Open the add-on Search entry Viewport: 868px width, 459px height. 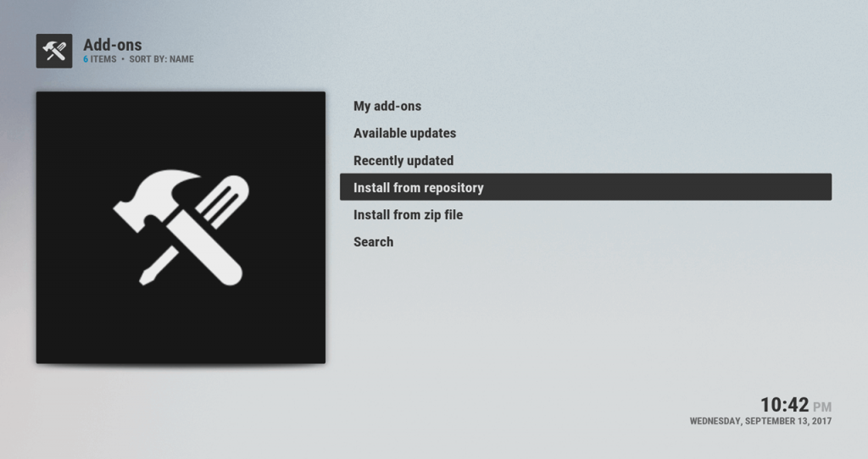pyautogui.click(x=373, y=241)
